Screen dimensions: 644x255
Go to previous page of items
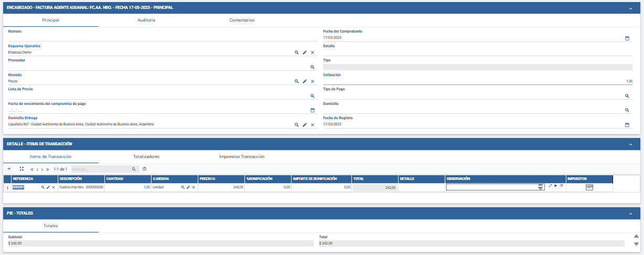(x=37, y=169)
